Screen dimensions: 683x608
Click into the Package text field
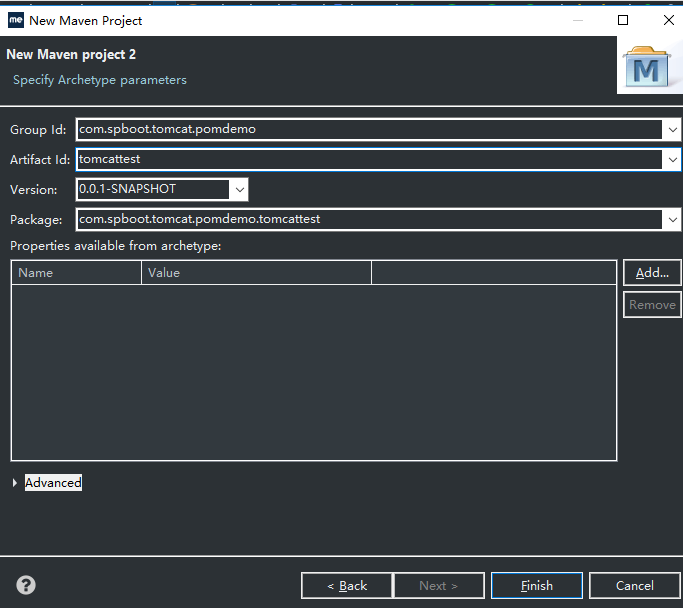(x=369, y=220)
